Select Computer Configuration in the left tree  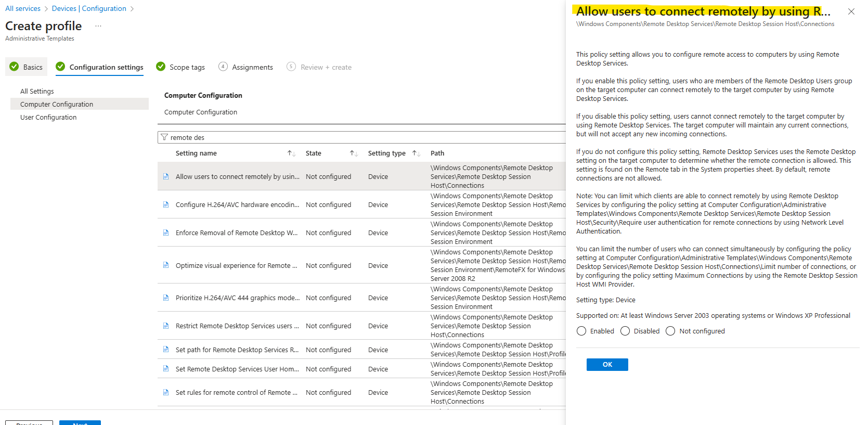(x=80, y=104)
